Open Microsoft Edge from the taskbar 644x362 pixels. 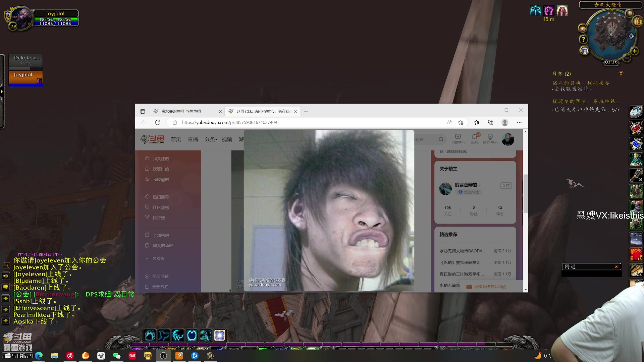pyautogui.click(x=39, y=356)
